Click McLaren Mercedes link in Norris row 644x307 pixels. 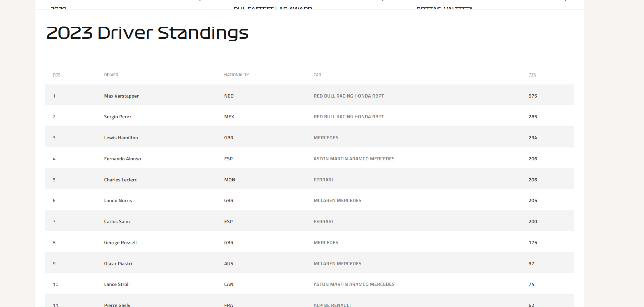pos(337,200)
